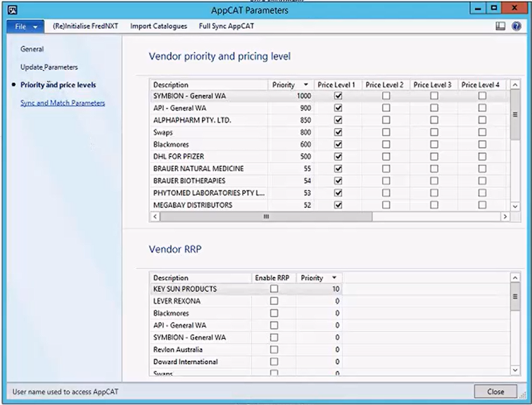Click Price Level 4 column header
Image resolution: width=532 pixels, height=405 pixels.
tap(481, 85)
